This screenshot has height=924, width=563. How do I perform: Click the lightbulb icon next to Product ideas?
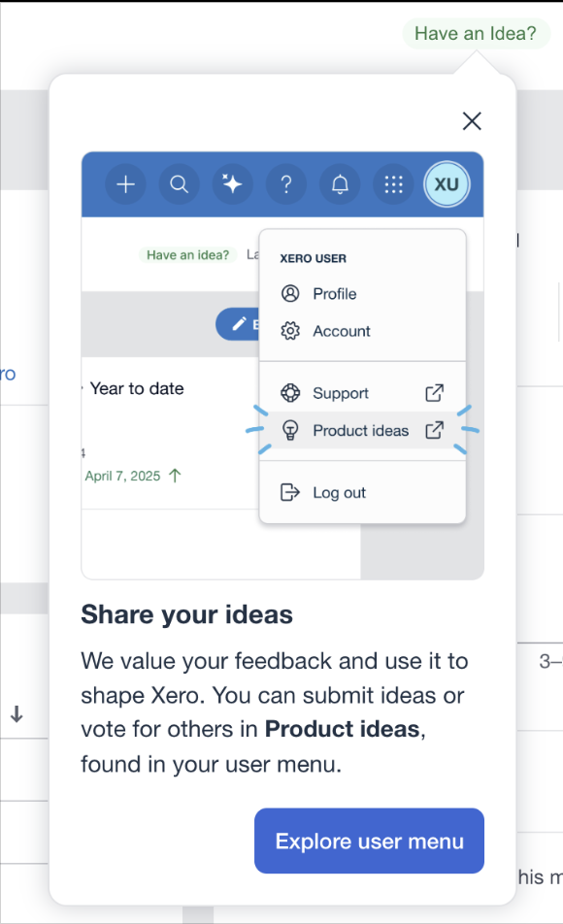pos(290,431)
